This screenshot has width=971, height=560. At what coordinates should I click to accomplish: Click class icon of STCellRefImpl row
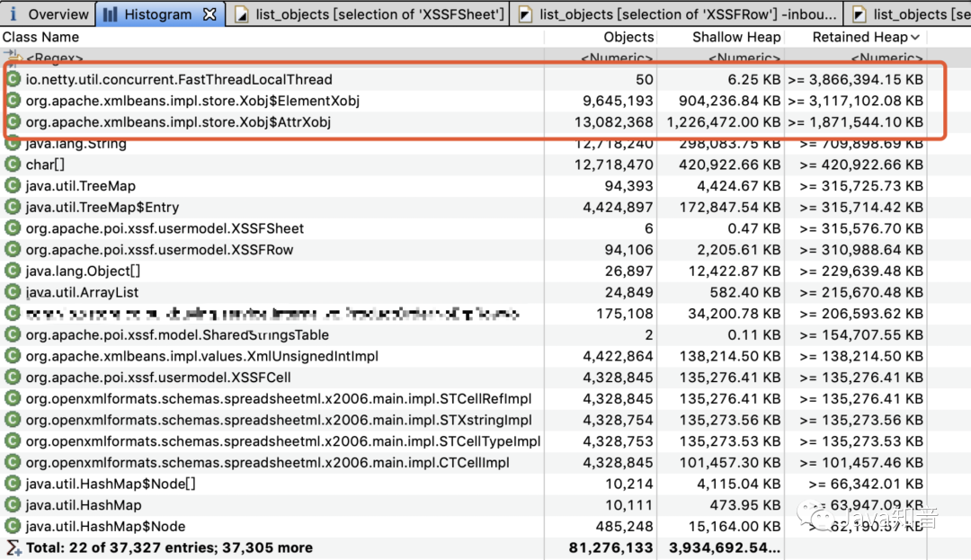pyautogui.click(x=13, y=398)
